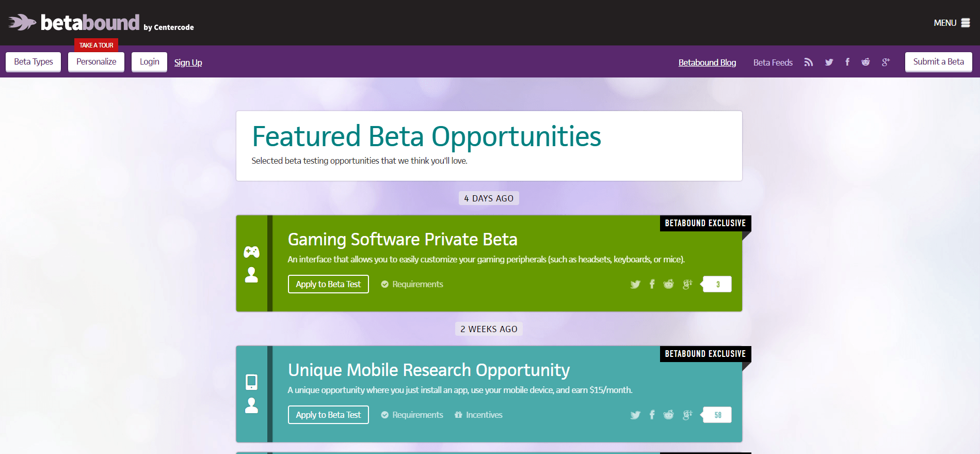The image size is (980, 454).
Task: Share Gaming Software beta on Facebook
Action: (x=652, y=284)
